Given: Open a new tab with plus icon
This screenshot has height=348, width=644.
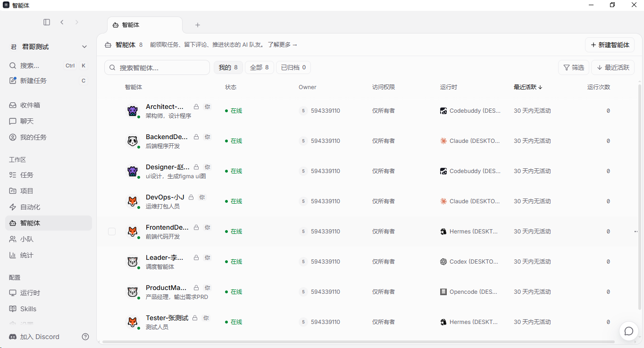Looking at the screenshot, I should click(198, 25).
